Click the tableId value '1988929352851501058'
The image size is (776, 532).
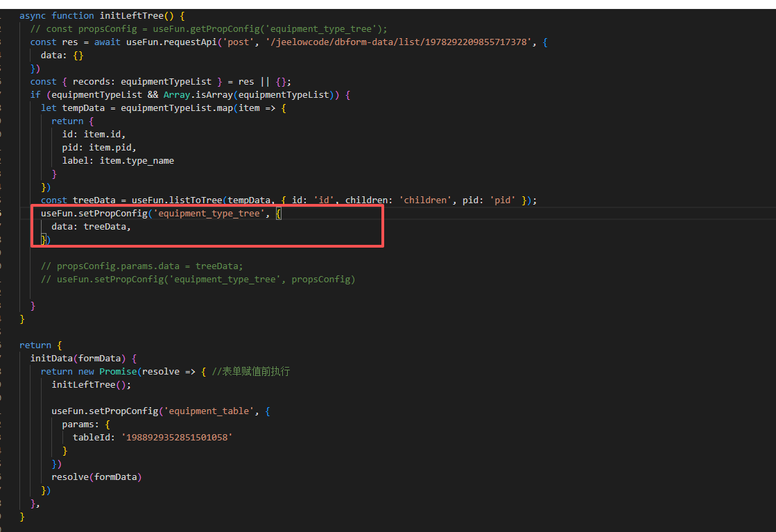(177, 437)
